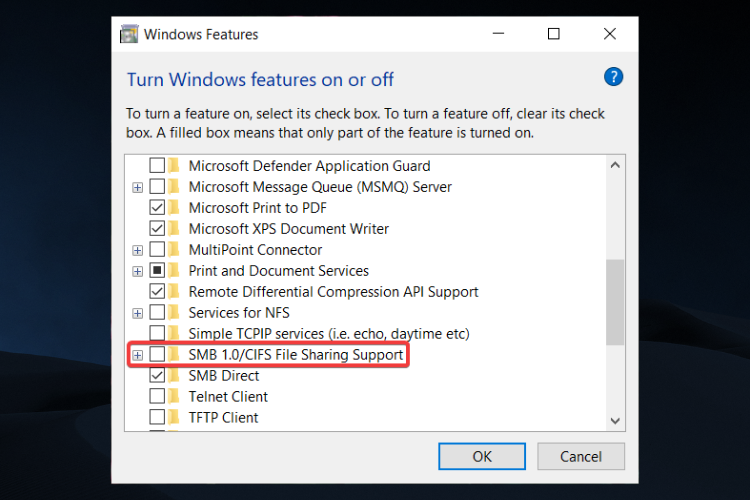Screen dimensions: 750x500
Task: Click the Telnet Client folder icon
Action: [174, 397]
